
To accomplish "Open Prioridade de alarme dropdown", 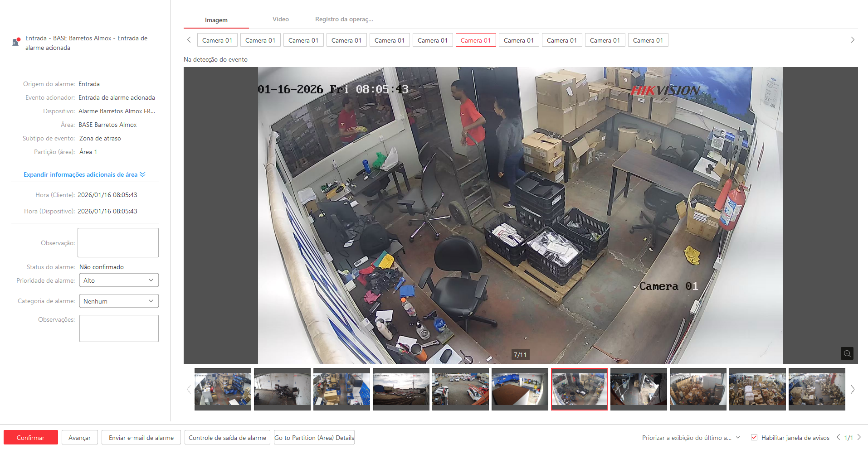I will pyautogui.click(x=119, y=280).
